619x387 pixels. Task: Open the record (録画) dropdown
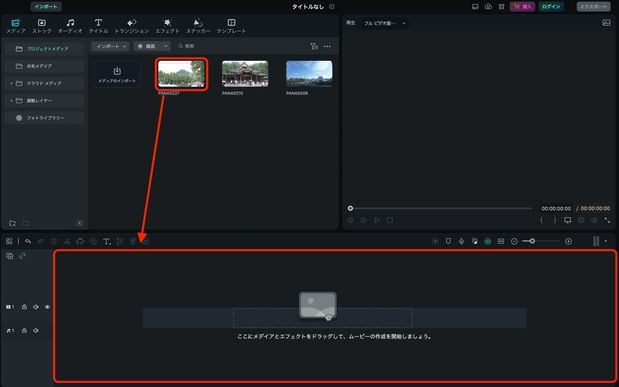[x=152, y=46]
